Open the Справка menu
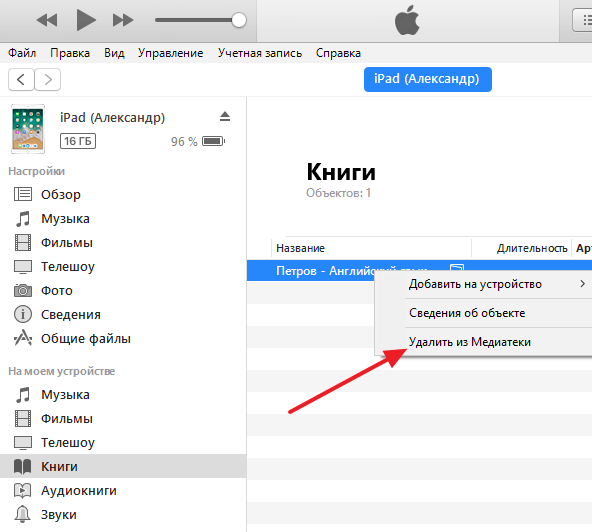Viewport: 592px width, 532px height. point(338,53)
